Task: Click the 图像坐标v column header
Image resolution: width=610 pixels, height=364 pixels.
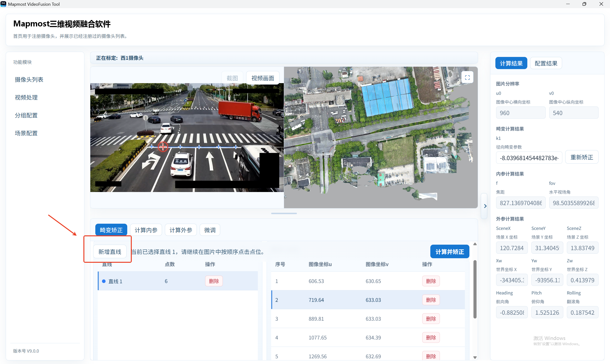Action: coord(377,264)
